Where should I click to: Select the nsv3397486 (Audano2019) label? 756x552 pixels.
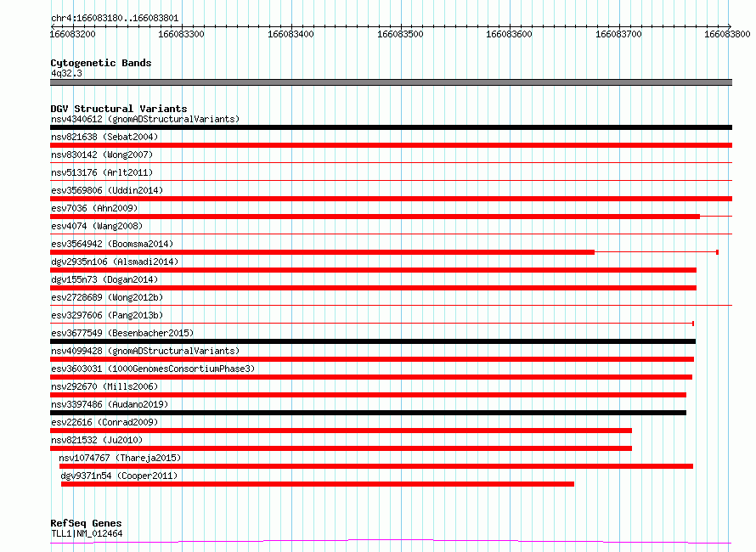point(110,404)
